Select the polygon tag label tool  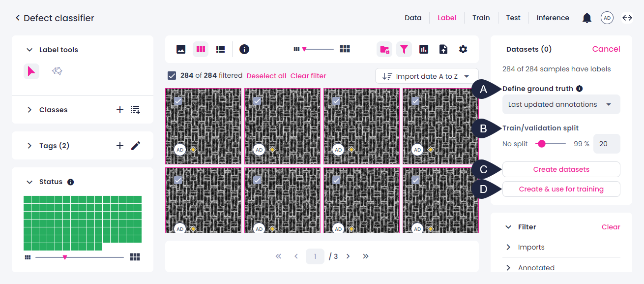click(57, 71)
